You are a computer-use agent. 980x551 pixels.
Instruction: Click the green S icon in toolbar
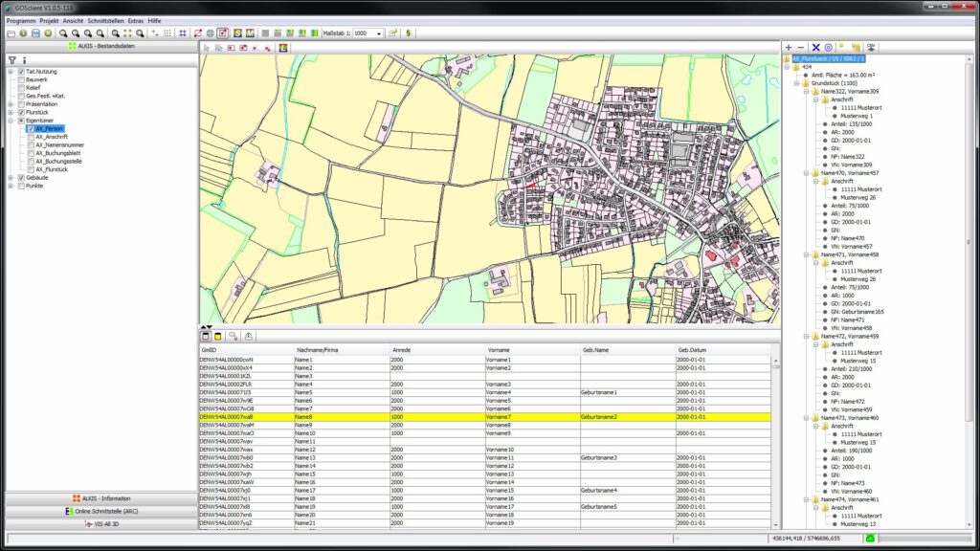(236, 33)
